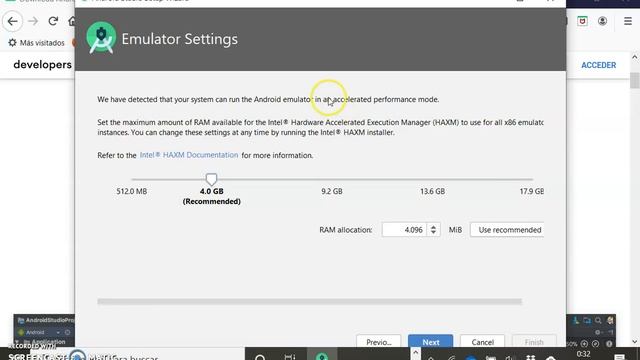Click the browser page vertical scrollbar thumb
The width and height of the screenshot is (640, 360).
[634, 80]
